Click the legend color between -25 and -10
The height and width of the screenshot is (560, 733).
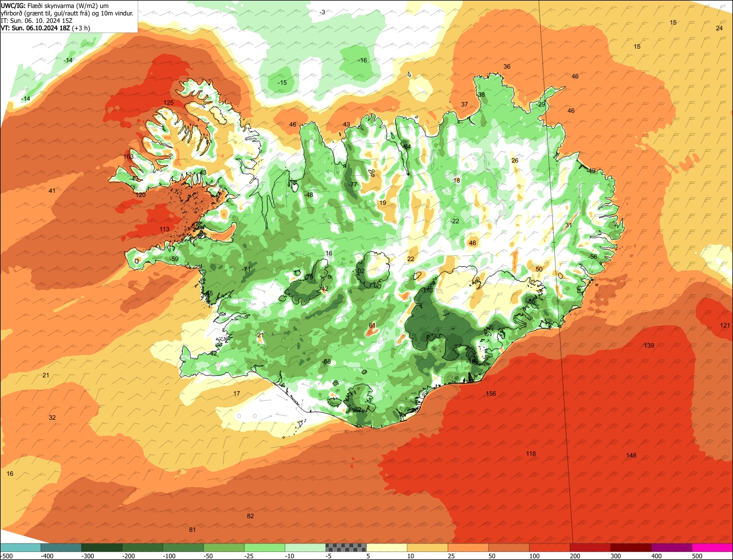[x=265, y=547]
